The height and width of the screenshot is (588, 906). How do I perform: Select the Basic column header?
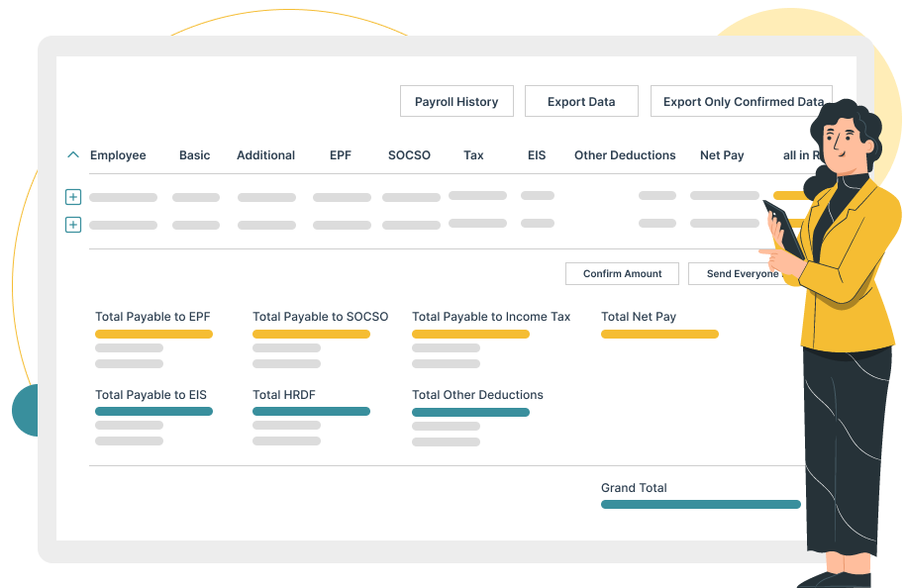point(194,155)
